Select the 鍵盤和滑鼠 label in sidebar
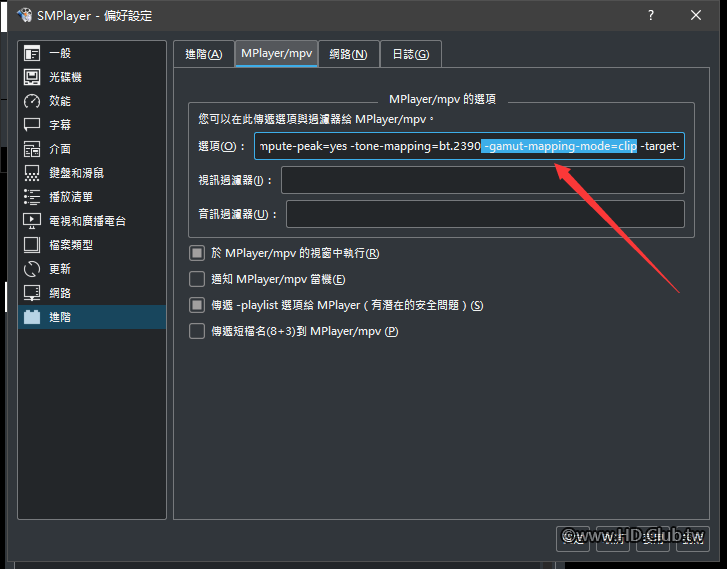This screenshot has width=727, height=569. click(x=77, y=173)
